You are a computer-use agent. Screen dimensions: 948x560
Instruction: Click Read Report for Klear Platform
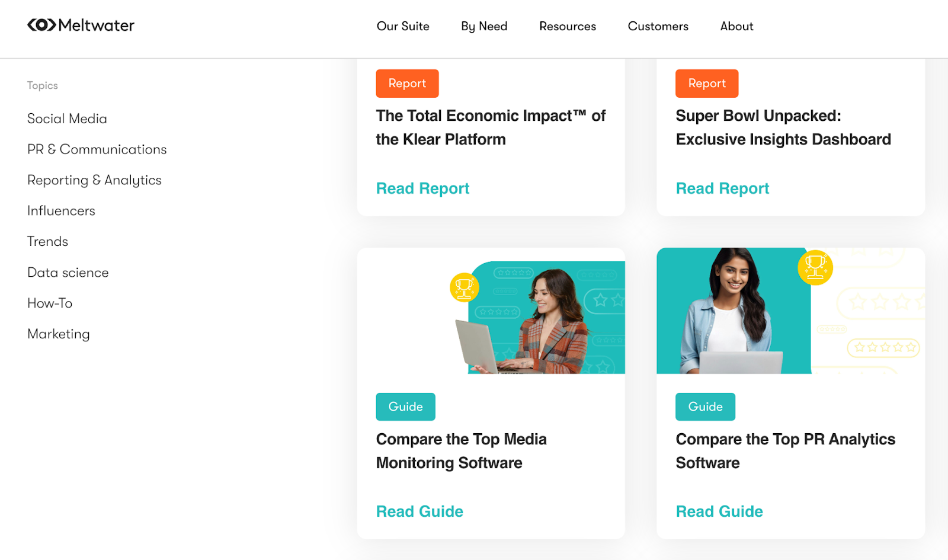(422, 188)
